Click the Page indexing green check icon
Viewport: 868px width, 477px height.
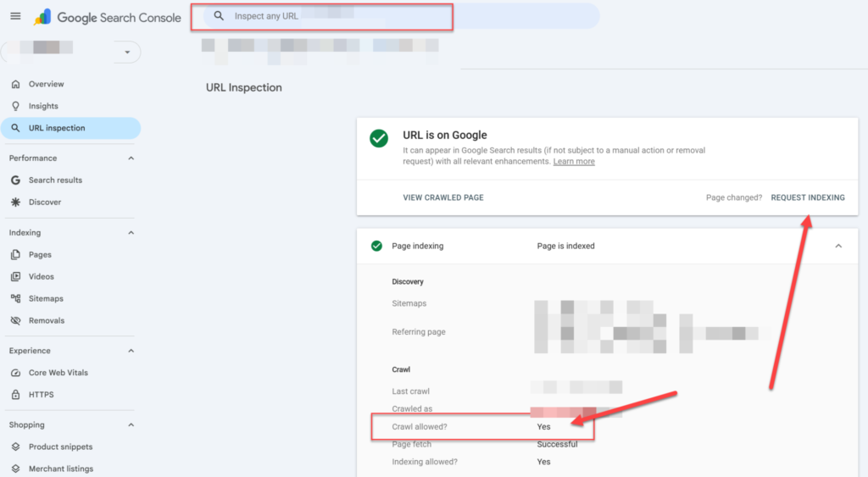pos(376,247)
